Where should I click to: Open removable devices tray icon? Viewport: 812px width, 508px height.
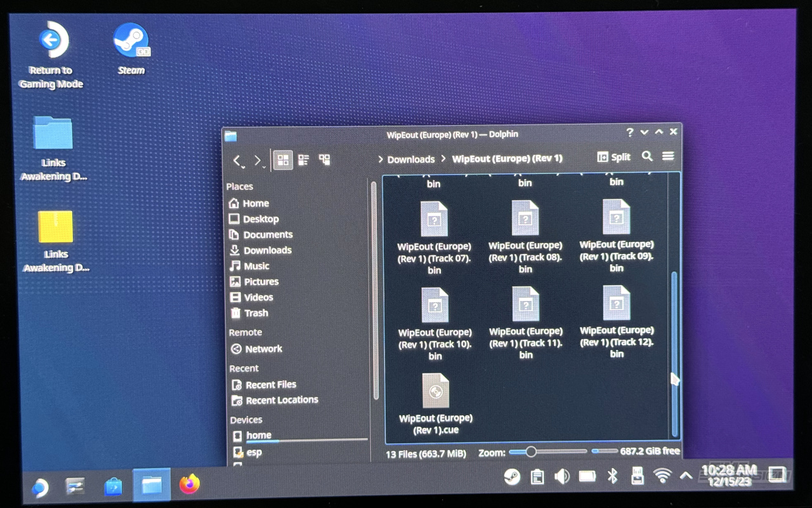tap(638, 475)
